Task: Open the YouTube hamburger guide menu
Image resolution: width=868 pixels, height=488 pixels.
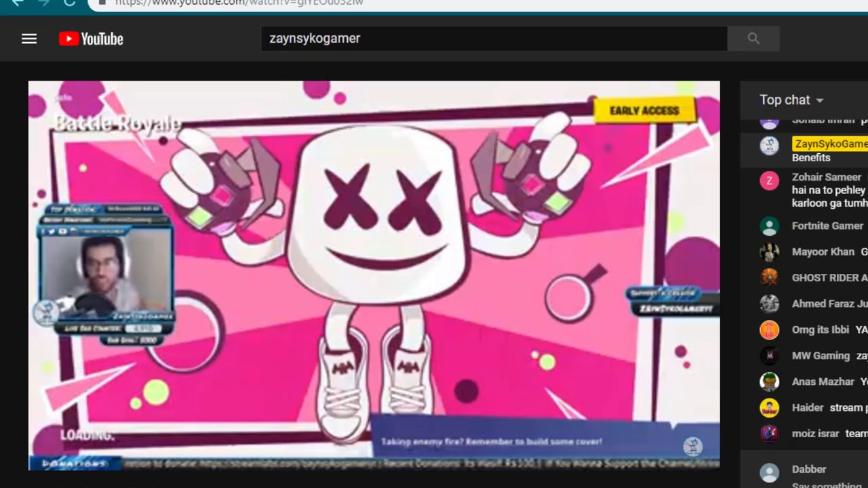Action: pos(29,39)
